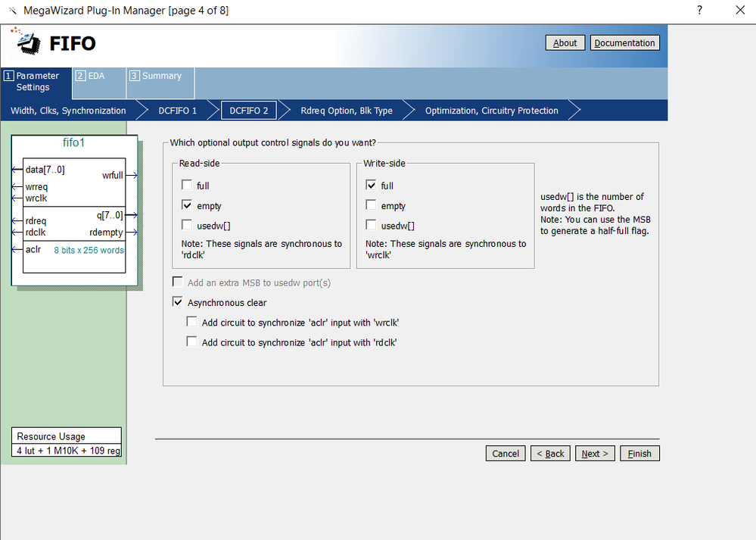
Task: Enable Read-side usedw[] checkbox
Action: (187, 224)
